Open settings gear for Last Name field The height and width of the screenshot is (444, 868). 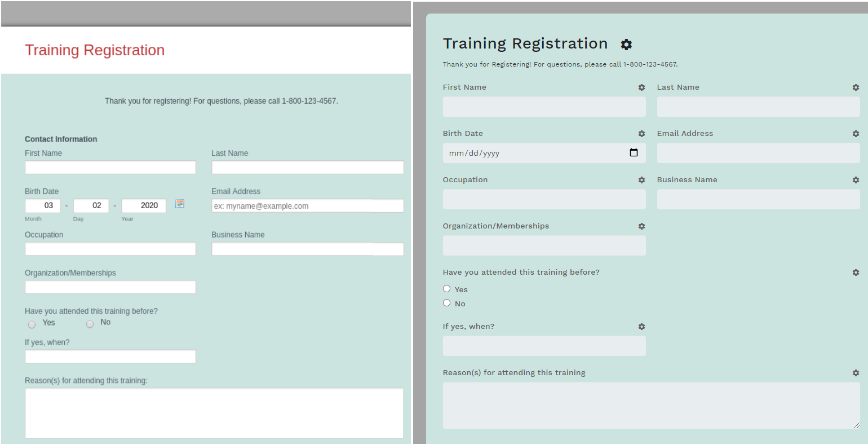click(x=856, y=87)
